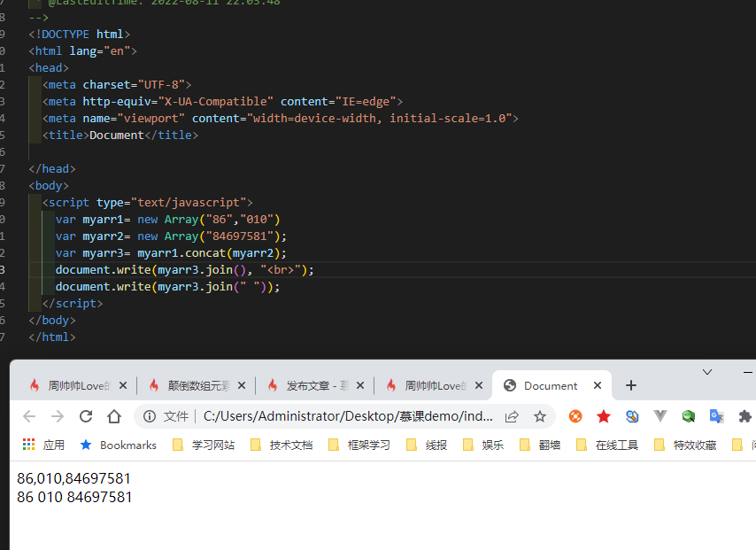Place cursor on the myarr1.concat line

click(x=171, y=253)
